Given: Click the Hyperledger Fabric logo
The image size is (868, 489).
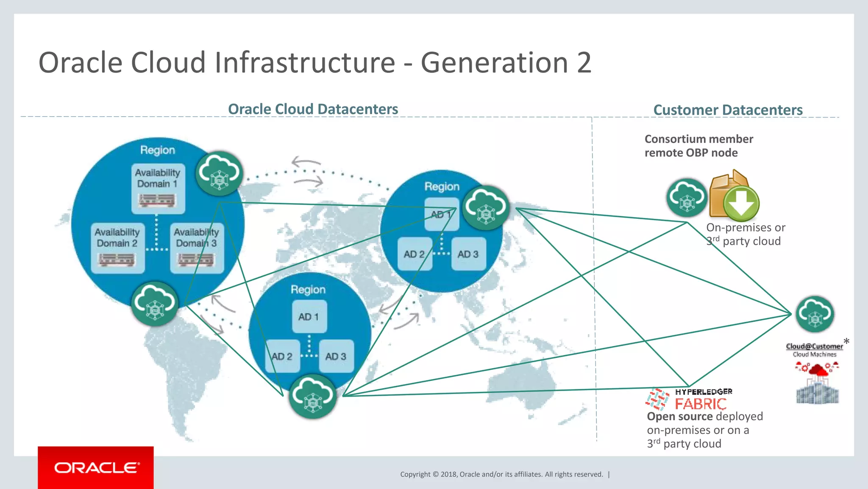Looking at the screenshot, I should coord(689,400).
